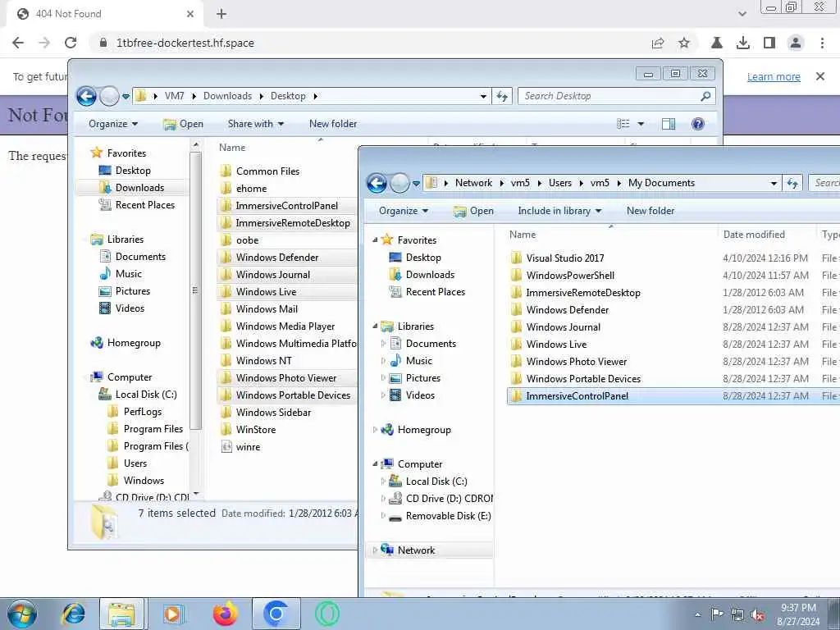Open Local Disk (C:) in Desktop window
The height and width of the screenshot is (630, 840).
[x=138, y=395]
